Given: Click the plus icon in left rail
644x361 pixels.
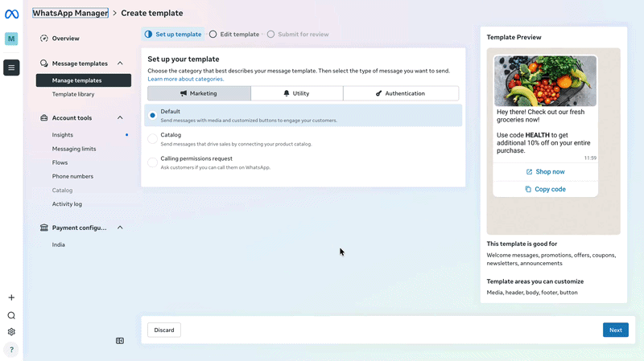Looking at the screenshot, I should point(11,297).
